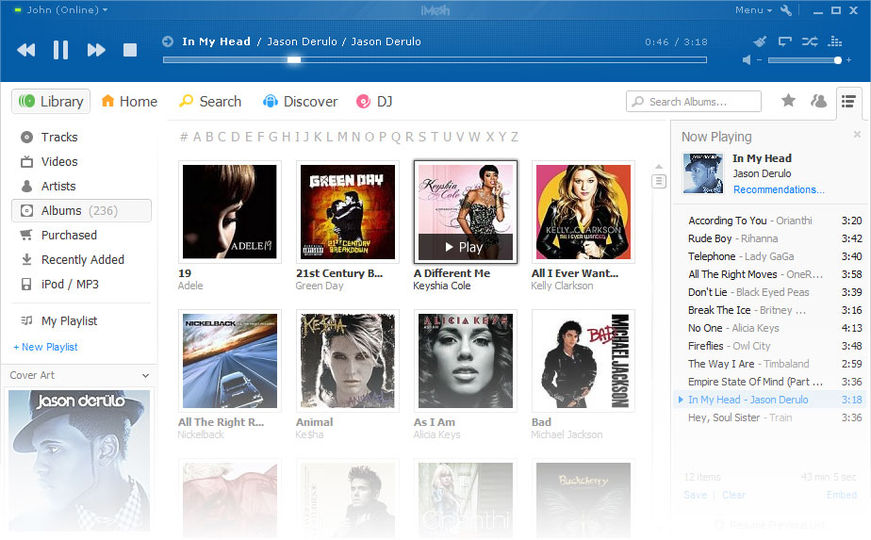Click the Now Playing album thumbnail
The height and width of the screenshot is (540, 871).
[x=703, y=173]
